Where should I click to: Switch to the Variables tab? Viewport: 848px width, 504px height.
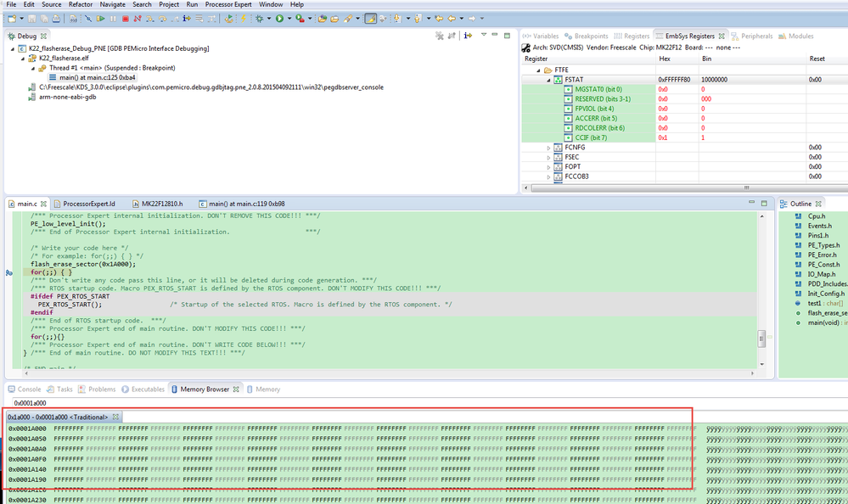click(540, 36)
